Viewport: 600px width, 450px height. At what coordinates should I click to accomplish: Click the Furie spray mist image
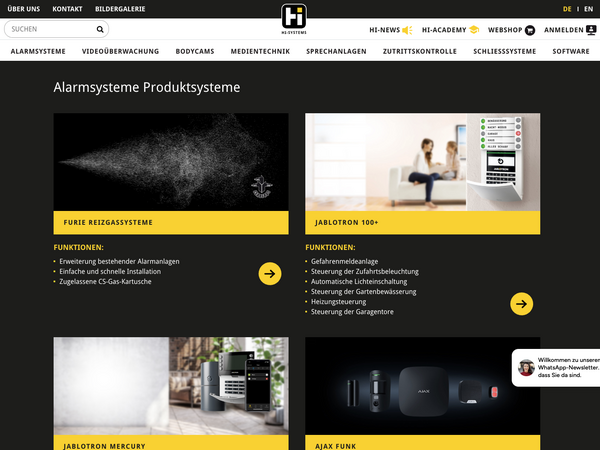point(171,162)
